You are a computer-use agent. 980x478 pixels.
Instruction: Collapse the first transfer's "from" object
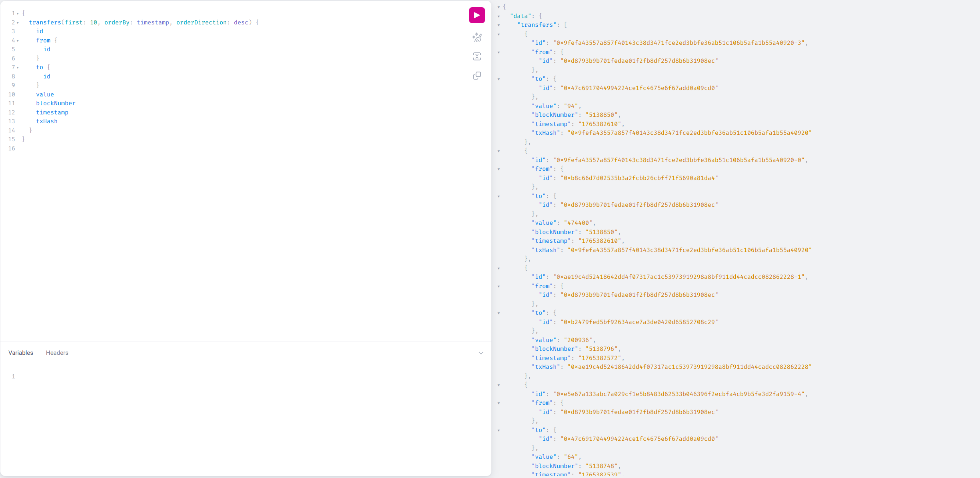pos(499,52)
